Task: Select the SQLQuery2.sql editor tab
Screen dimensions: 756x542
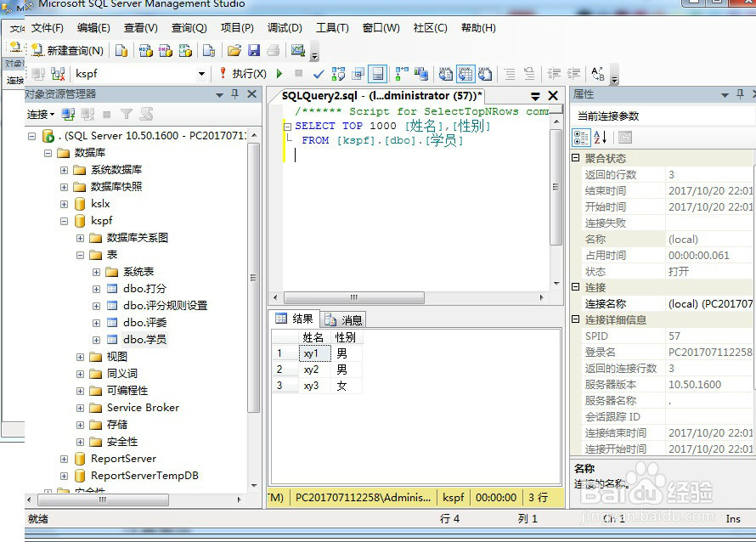Action: 381,95
